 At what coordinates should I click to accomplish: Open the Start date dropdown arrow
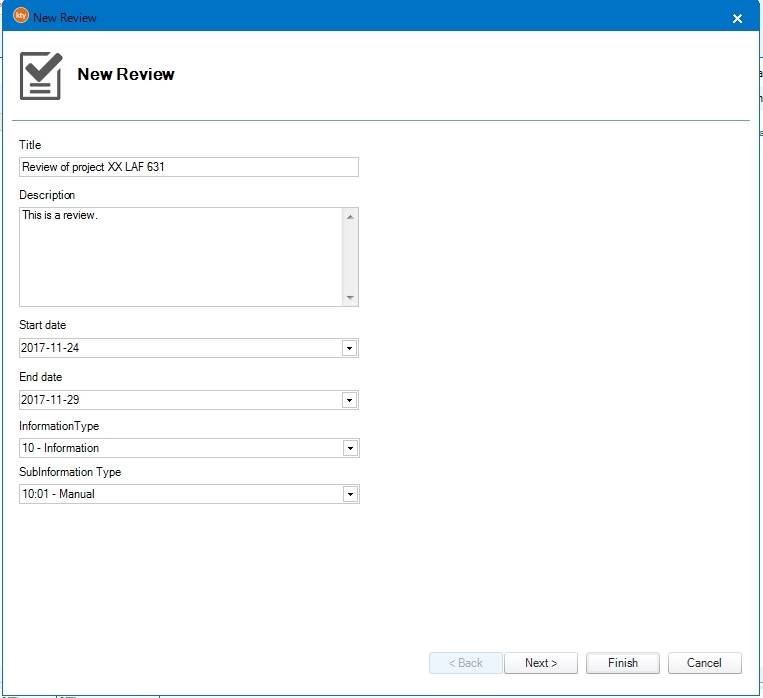[349, 348]
